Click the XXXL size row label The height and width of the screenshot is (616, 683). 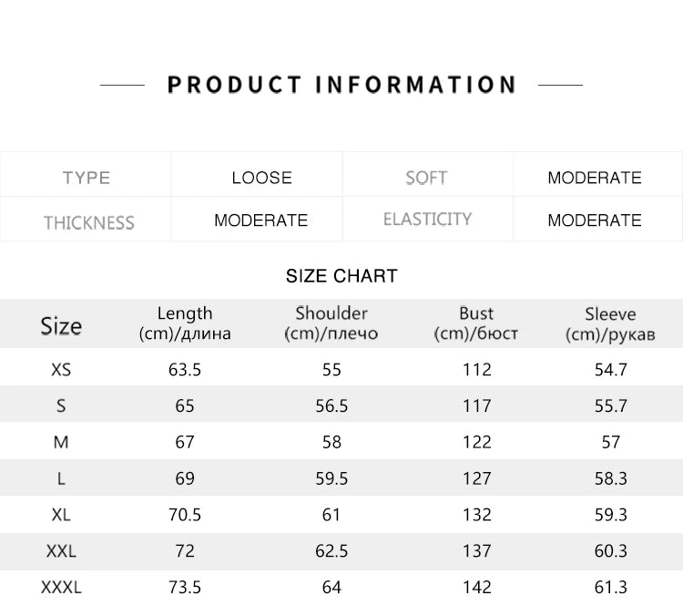[61, 588]
